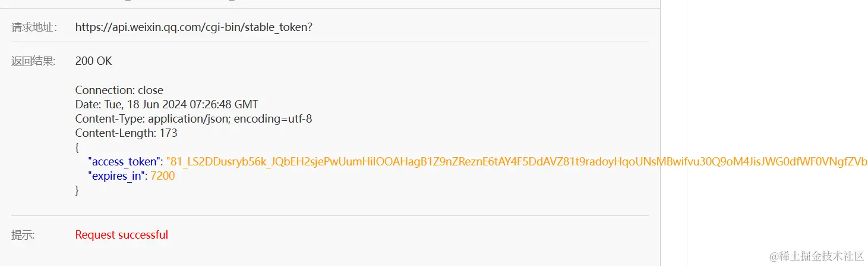
Task: Select the Content-Length: 173 line
Action: [x=126, y=133]
